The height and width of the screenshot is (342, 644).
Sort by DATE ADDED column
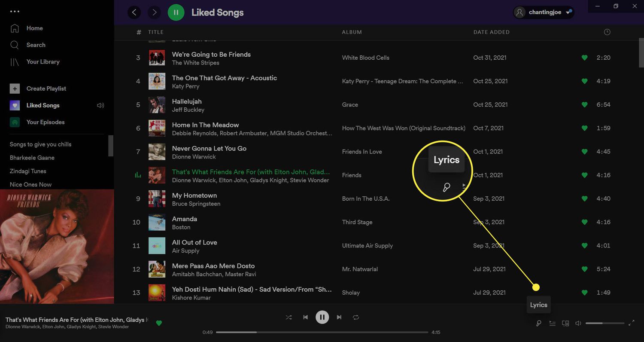[492, 32]
